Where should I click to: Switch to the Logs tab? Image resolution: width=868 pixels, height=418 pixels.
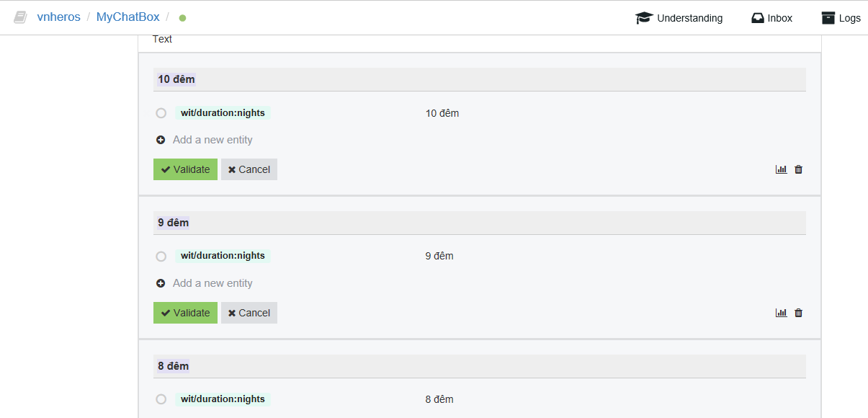841,18
